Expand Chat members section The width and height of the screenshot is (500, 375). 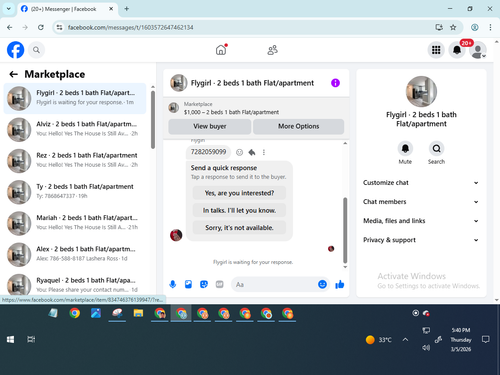pos(421,202)
